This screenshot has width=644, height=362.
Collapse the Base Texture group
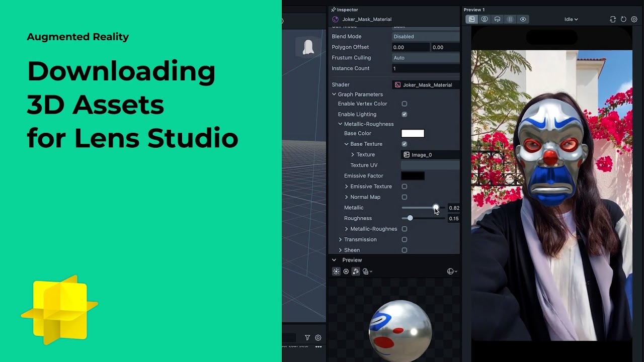pyautogui.click(x=346, y=144)
